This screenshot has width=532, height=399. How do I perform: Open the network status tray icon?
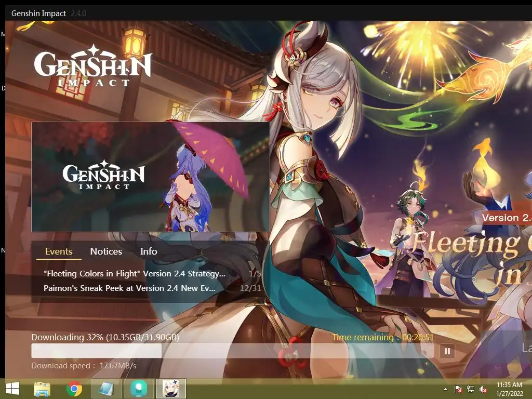coord(471,389)
